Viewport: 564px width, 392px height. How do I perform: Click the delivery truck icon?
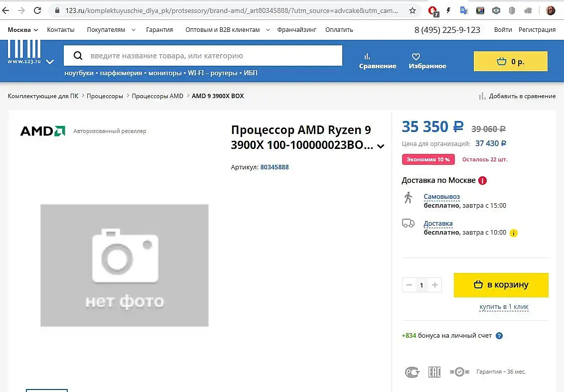click(408, 223)
